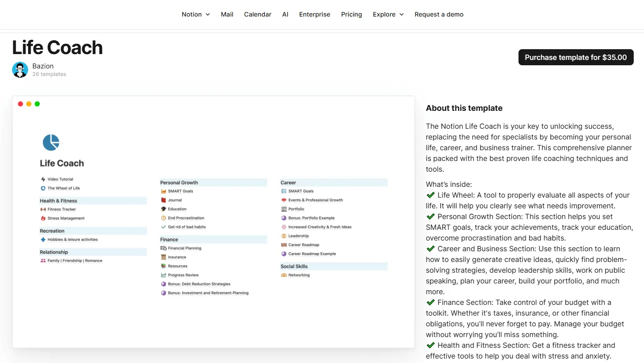644x363 pixels.
Task: Click the Bazion profile avatar
Action: click(x=20, y=70)
